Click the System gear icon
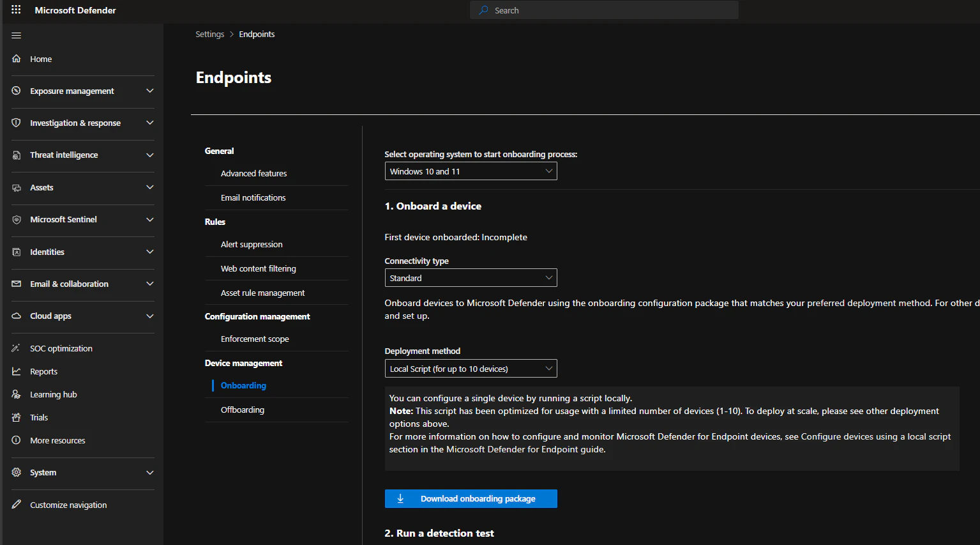Image resolution: width=980 pixels, height=545 pixels. click(17, 472)
